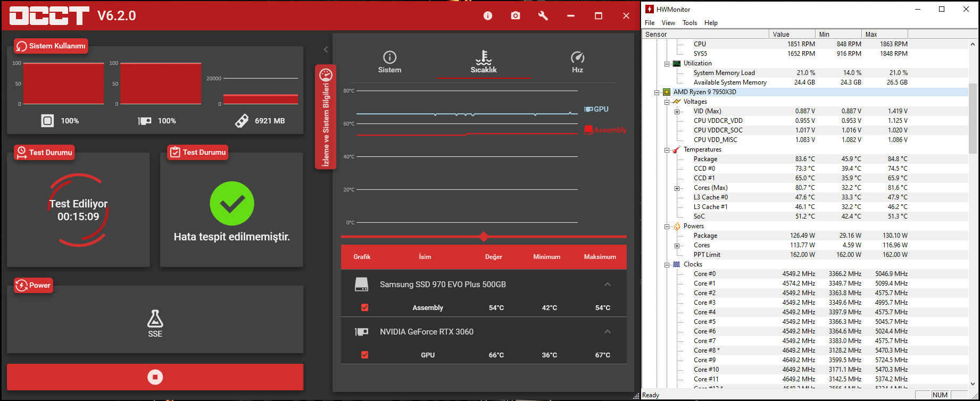
Task: Open OCCT settings via the wrench icon
Action: click(x=543, y=16)
